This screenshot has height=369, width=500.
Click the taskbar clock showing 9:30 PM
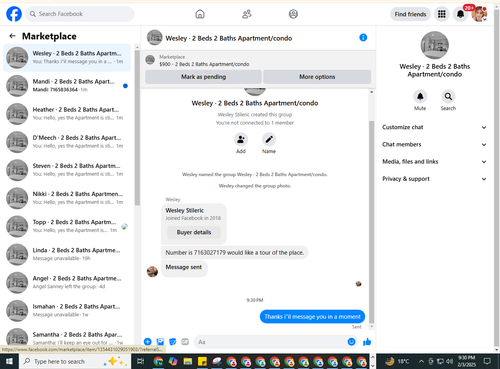pyautogui.click(x=466, y=361)
